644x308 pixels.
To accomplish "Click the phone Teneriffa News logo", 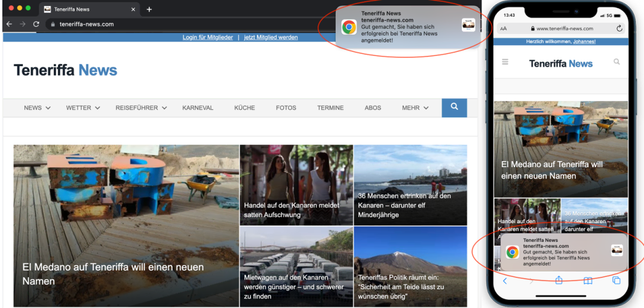I will click(x=560, y=63).
